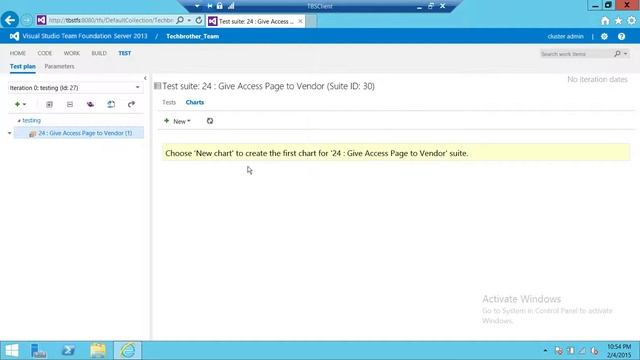Open the search work items dropdown arrow
The width and height of the screenshot is (640, 360).
click(625, 54)
